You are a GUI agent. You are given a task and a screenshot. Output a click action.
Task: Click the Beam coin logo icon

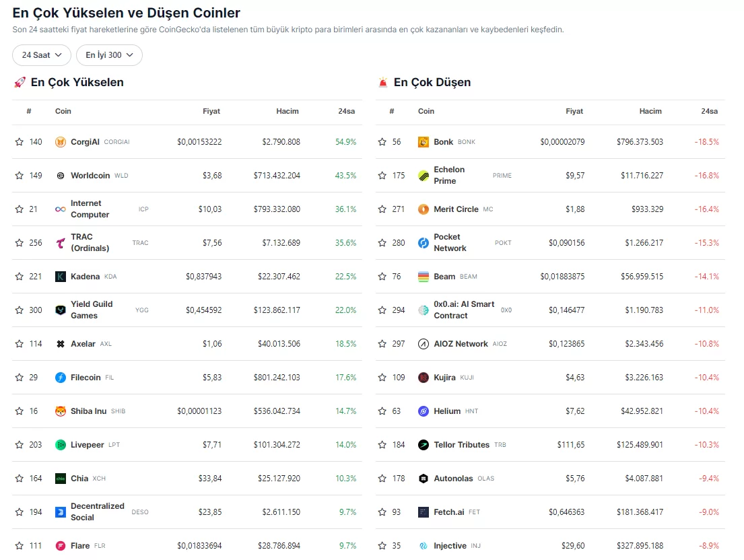pyautogui.click(x=424, y=277)
